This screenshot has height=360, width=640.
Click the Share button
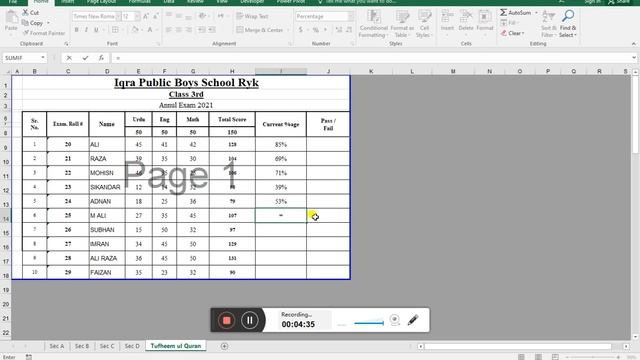(x=619, y=2)
